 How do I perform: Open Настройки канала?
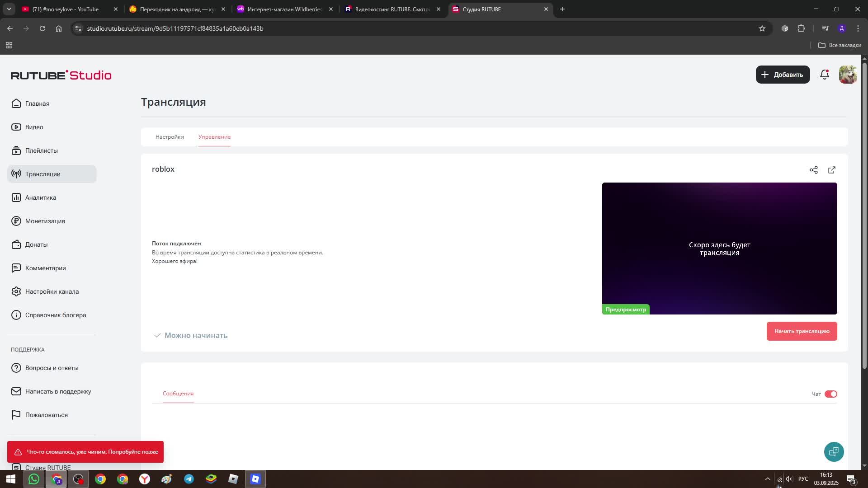(52, 291)
